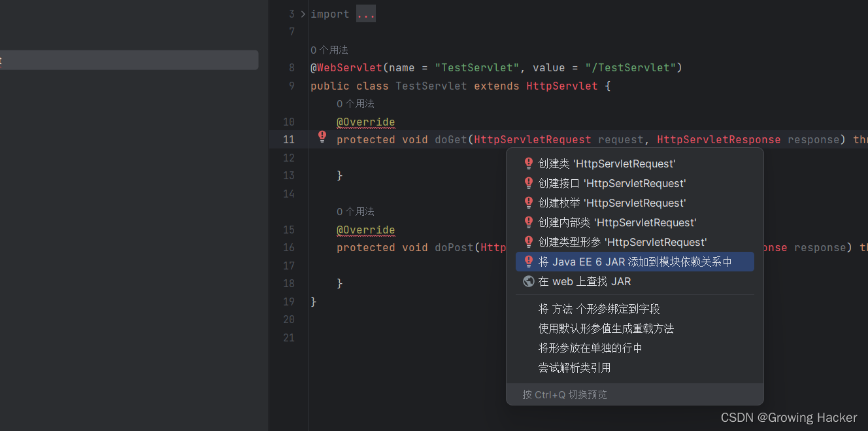Image resolution: width=868 pixels, height=431 pixels.
Task: Click the error icon beside the Java EE 6 JAR entry
Action: point(528,262)
